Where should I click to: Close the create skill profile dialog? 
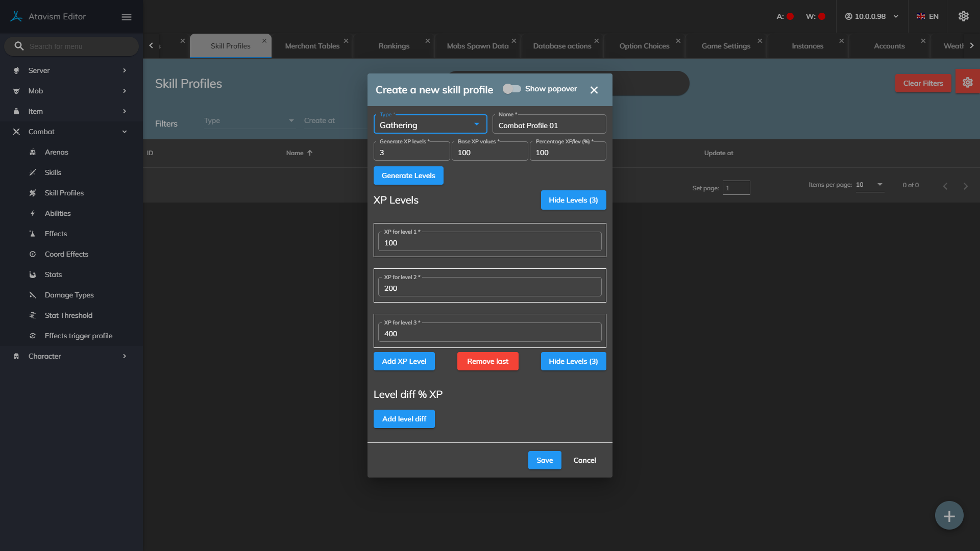[594, 90]
